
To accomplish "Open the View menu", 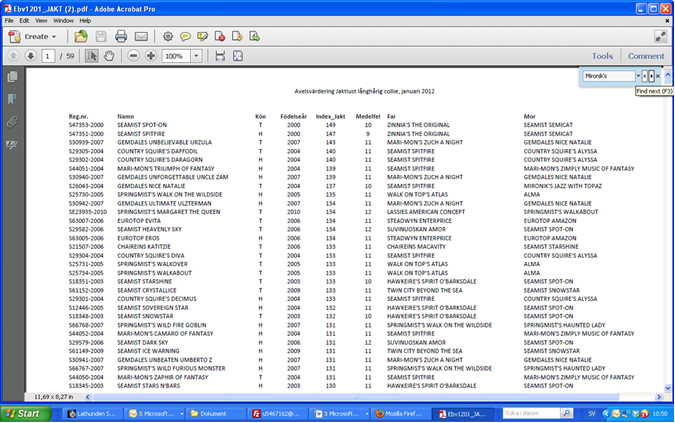I will [x=41, y=20].
